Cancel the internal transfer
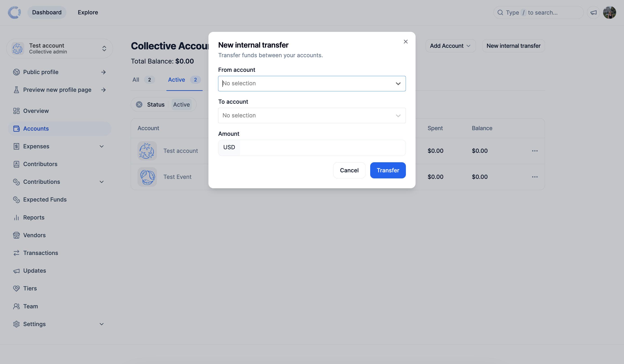Image resolution: width=624 pixels, height=364 pixels. pos(349,170)
